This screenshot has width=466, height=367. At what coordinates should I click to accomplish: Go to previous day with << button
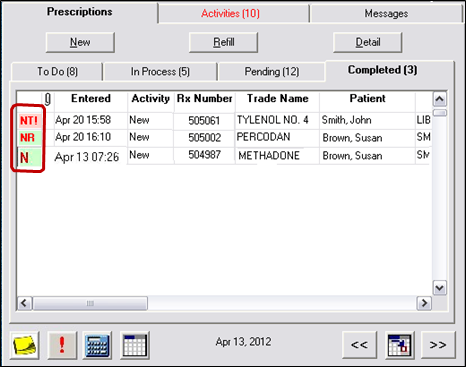click(359, 345)
